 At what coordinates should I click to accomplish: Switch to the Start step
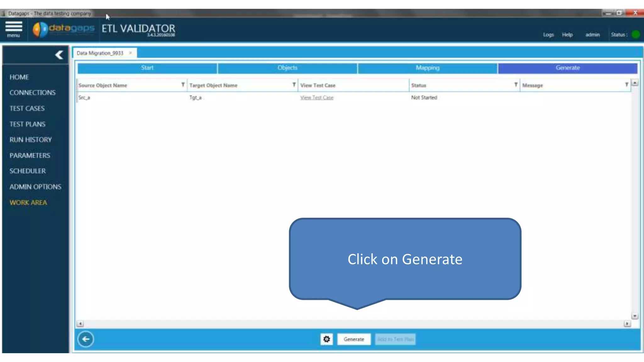coord(147,68)
